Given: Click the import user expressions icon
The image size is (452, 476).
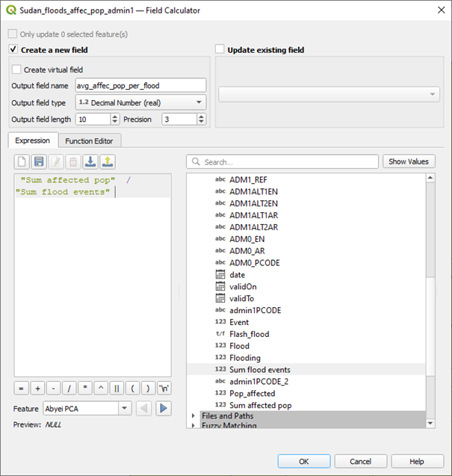Looking at the screenshot, I should [90, 161].
